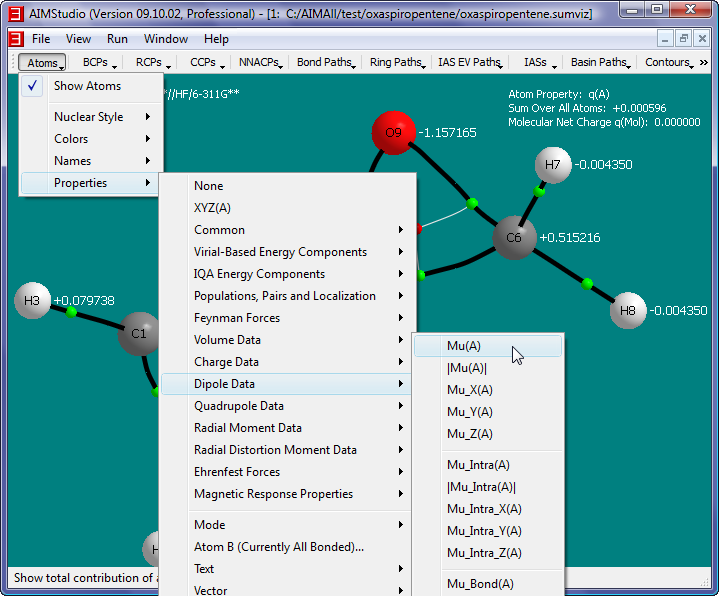Screen dimensions: 719x596
Task: Click the green bond critical point near H7
Action: coord(539,190)
